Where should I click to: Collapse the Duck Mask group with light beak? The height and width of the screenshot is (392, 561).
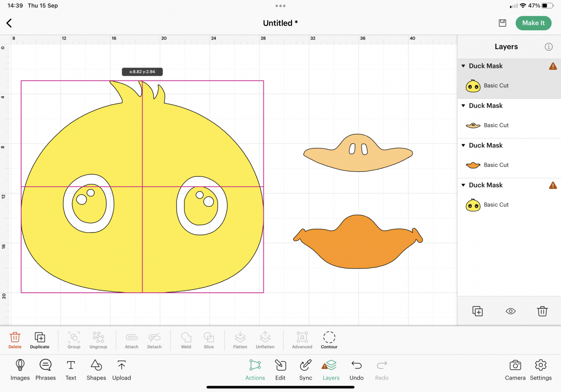(x=464, y=106)
